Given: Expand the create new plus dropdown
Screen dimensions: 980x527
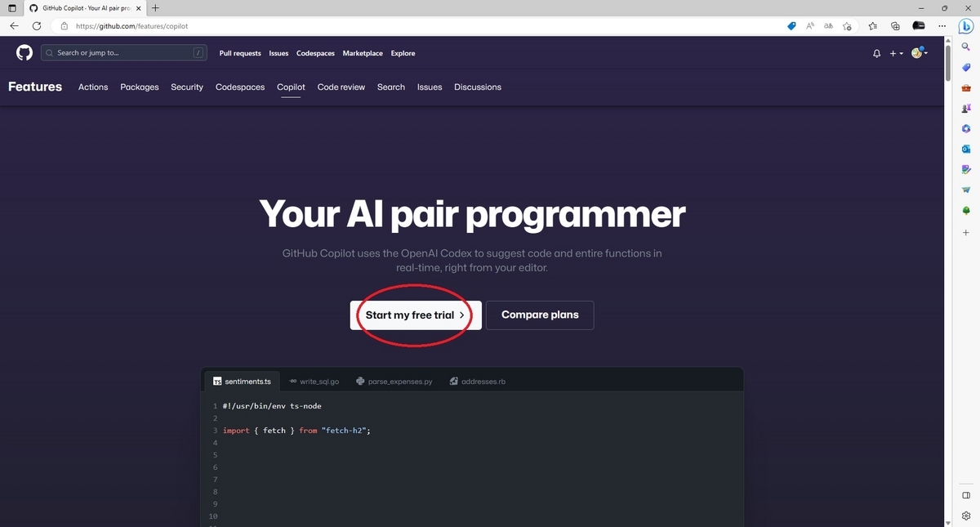Looking at the screenshot, I should click(x=896, y=53).
